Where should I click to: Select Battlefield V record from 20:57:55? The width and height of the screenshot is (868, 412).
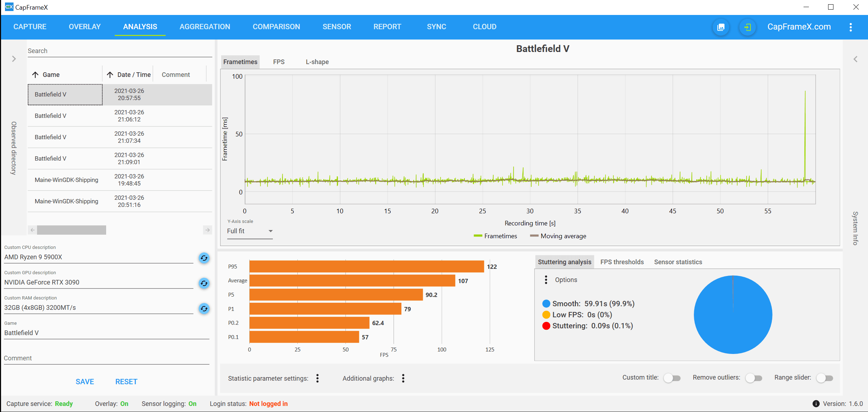pos(120,94)
